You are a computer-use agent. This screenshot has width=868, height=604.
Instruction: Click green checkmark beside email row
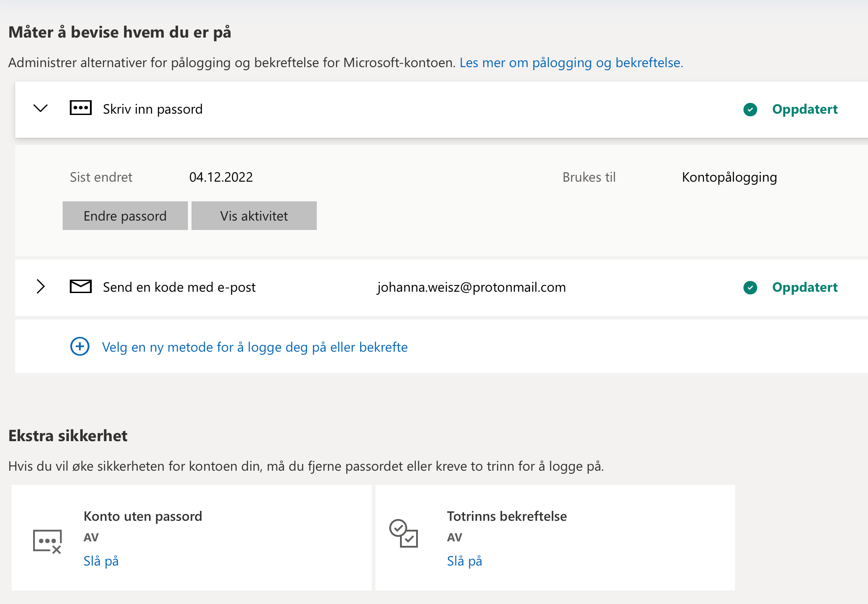coord(750,287)
